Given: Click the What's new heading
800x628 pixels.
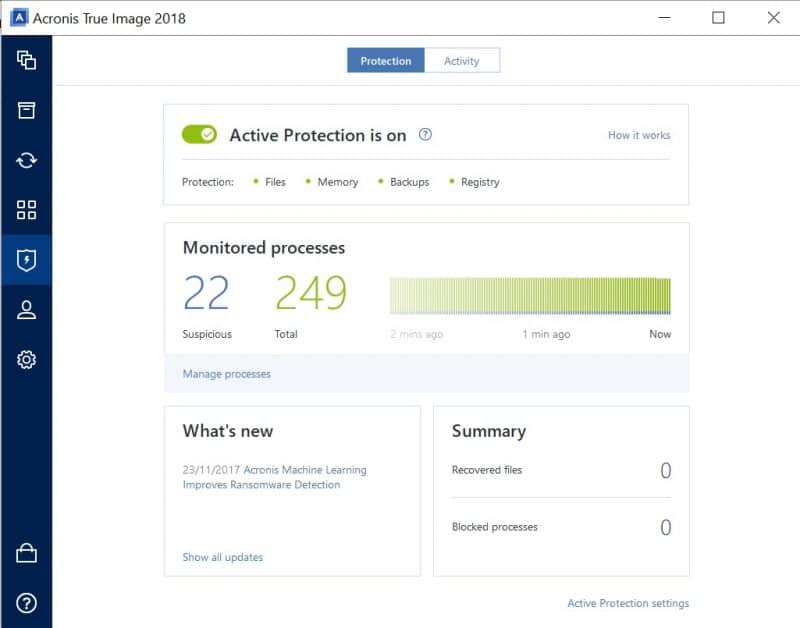Looking at the screenshot, I should click(x=228, y=431).
